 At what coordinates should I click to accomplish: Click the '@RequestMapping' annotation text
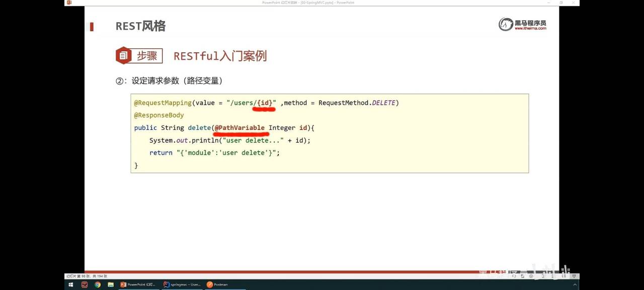click(x=163, y=103)
